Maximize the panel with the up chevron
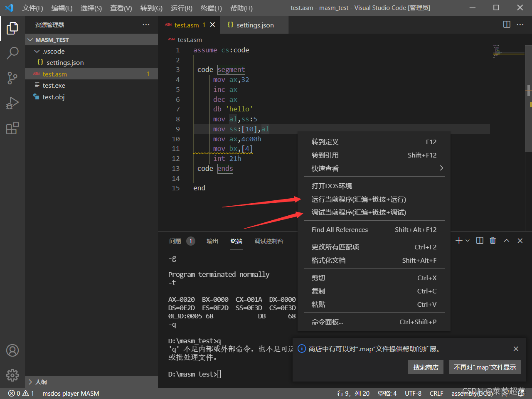This screenshot has height=399, width=532. 507,241
